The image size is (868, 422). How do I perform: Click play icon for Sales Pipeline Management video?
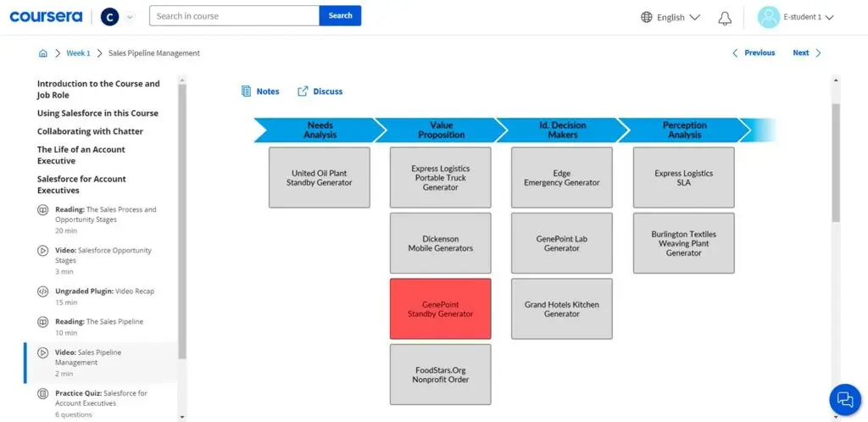[x=42, y=353]
